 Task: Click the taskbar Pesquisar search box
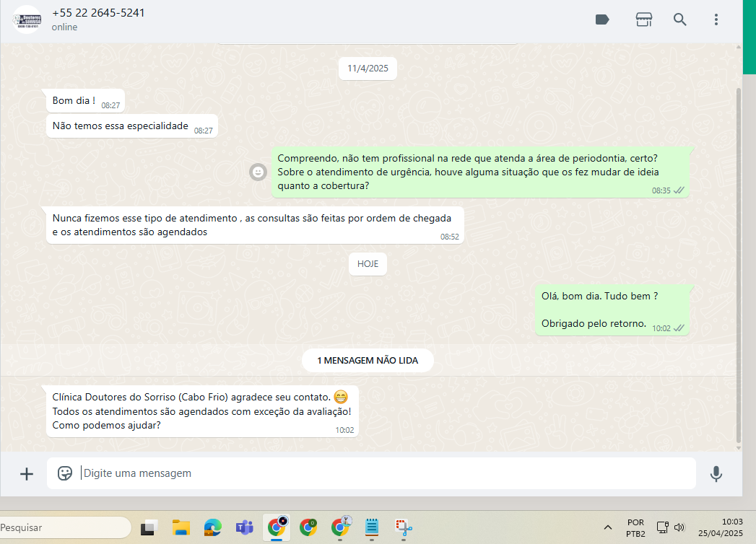(x=65, y=527)
